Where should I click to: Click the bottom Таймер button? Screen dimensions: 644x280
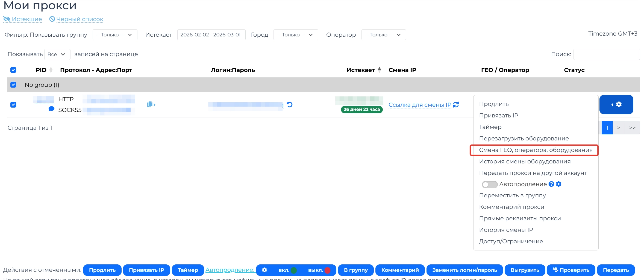(x=188, y=270)
